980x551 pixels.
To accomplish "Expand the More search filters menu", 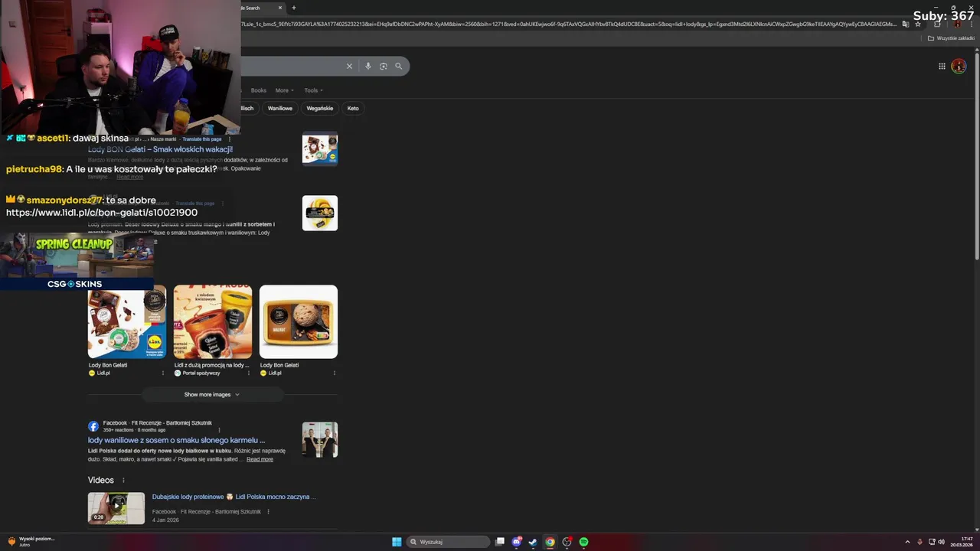I will (x=284, y=90).
